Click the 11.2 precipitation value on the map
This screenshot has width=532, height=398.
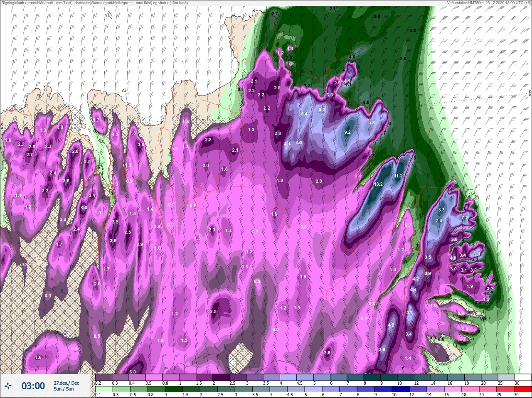(x=398, y=176)
